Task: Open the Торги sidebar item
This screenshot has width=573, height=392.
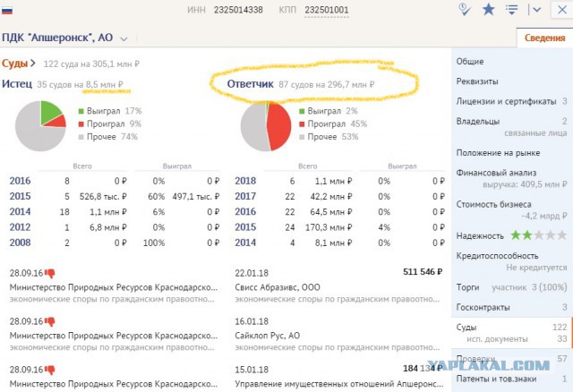Action: pos(467,287)
